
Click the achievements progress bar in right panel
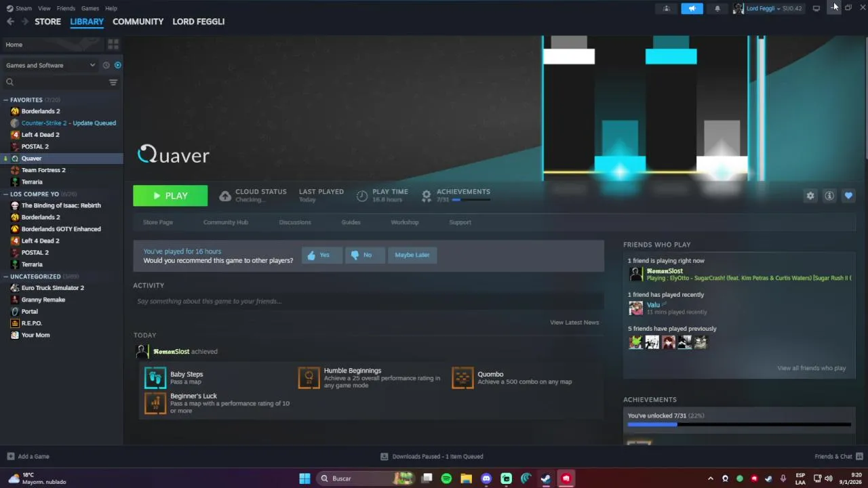click(739, 424)
